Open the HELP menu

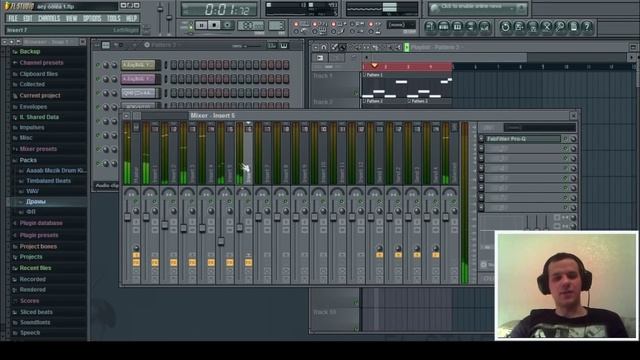(131, 18)
